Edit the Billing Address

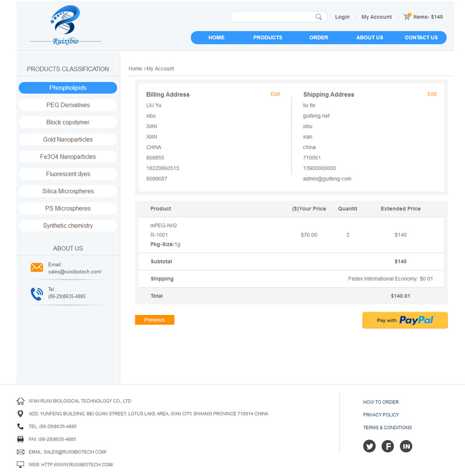pos(275,94)
